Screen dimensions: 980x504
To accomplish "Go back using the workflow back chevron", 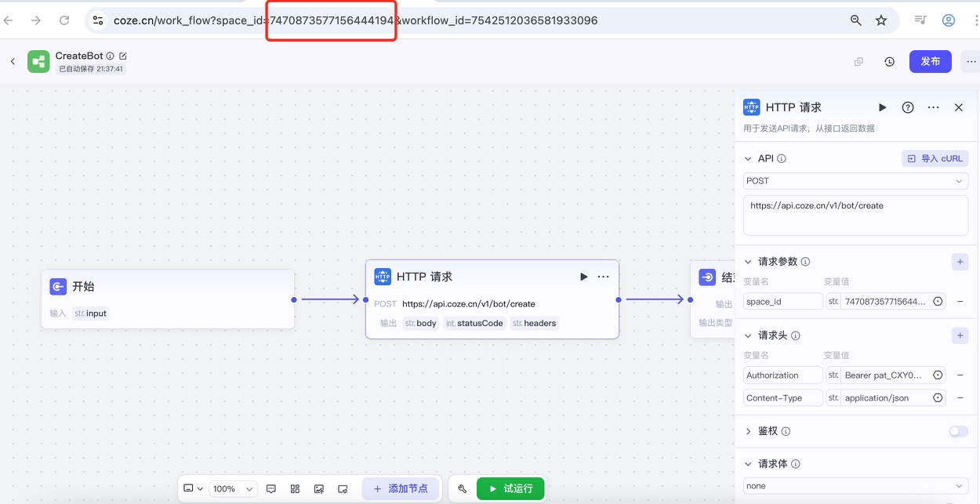I will click(x=13, y=61).
